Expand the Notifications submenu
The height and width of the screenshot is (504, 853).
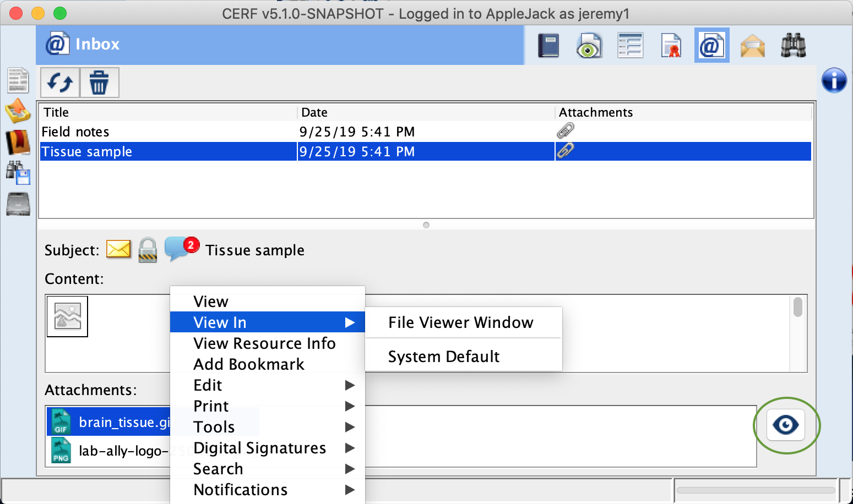click(267, 490)
